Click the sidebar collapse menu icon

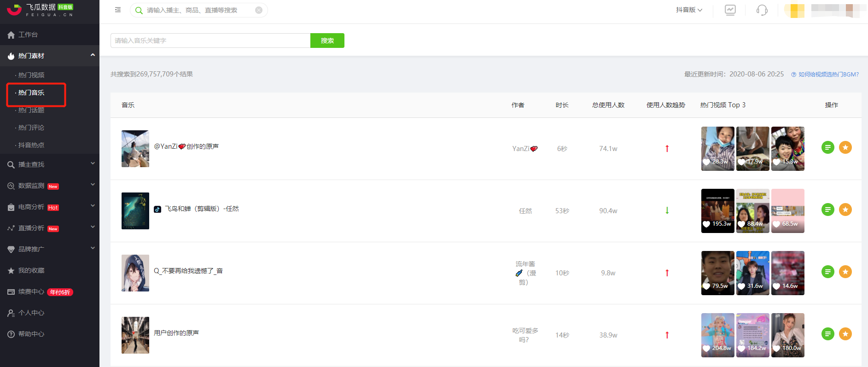pos(118,10)
